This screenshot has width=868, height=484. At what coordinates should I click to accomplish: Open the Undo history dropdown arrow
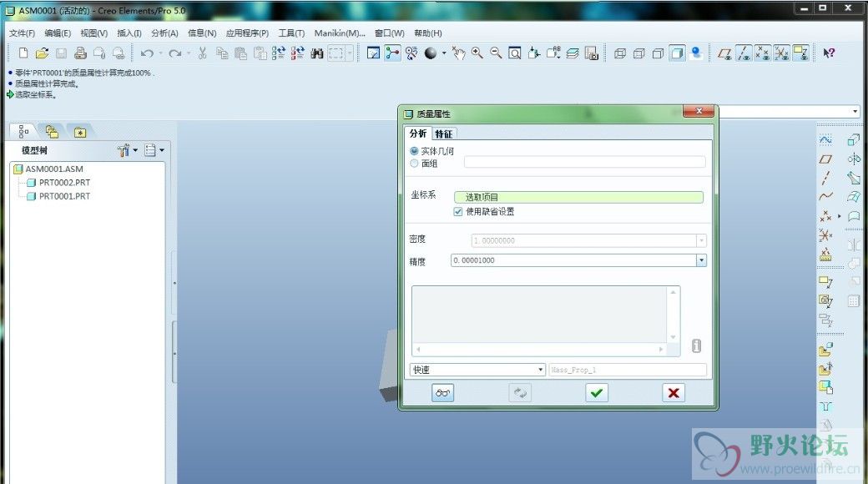pyautogui.click(x=160, y=53)
